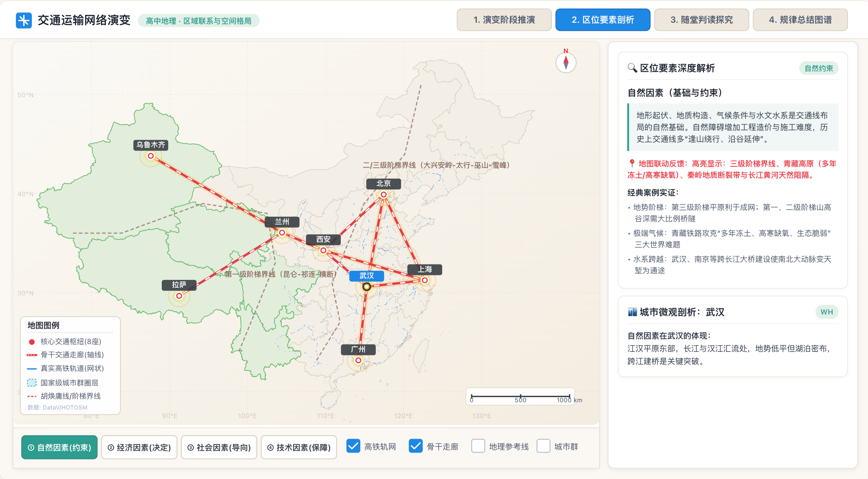Click the 广州 city label
The height and width of the screenshot is (479, 868).
coord(358,349)
